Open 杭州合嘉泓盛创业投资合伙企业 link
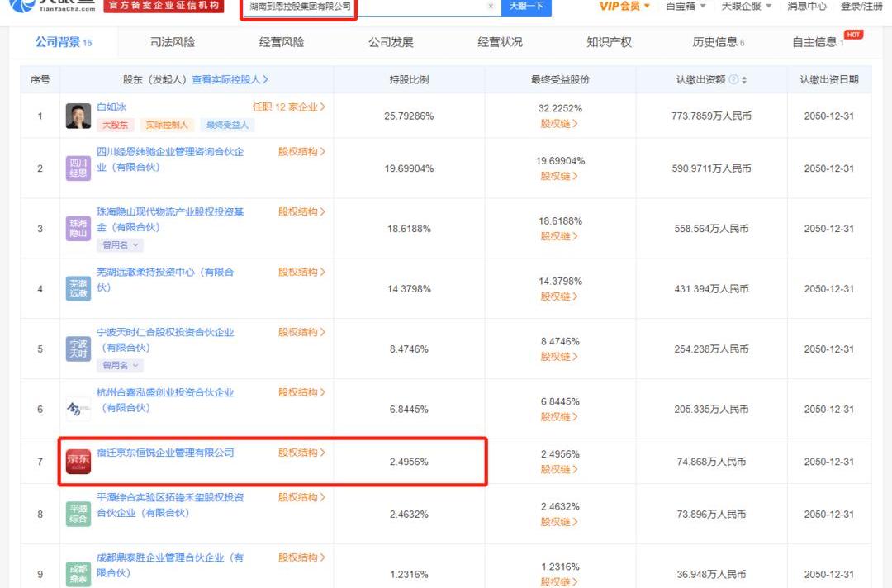Image resolution: width=892 pixels, height=588 pixels. point(165,401)
